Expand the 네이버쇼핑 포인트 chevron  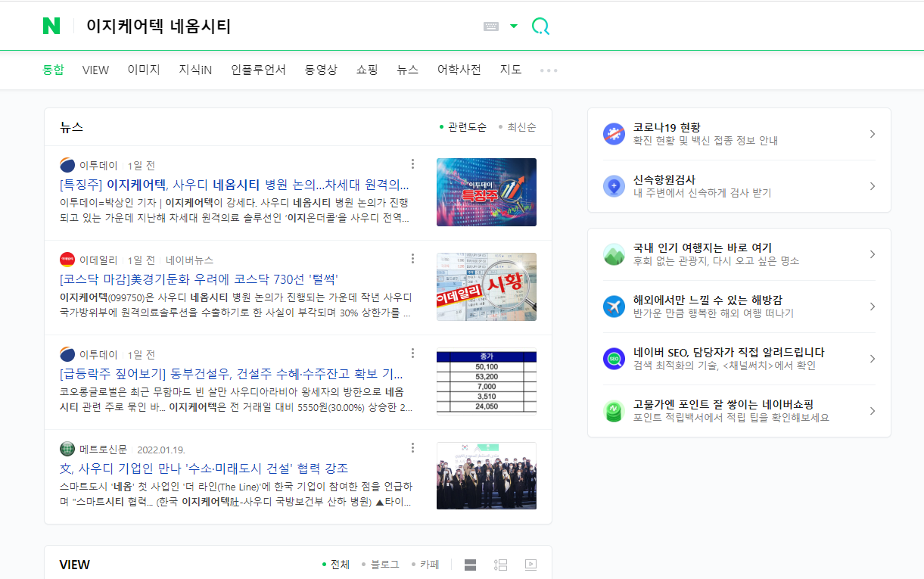[873, 411]
